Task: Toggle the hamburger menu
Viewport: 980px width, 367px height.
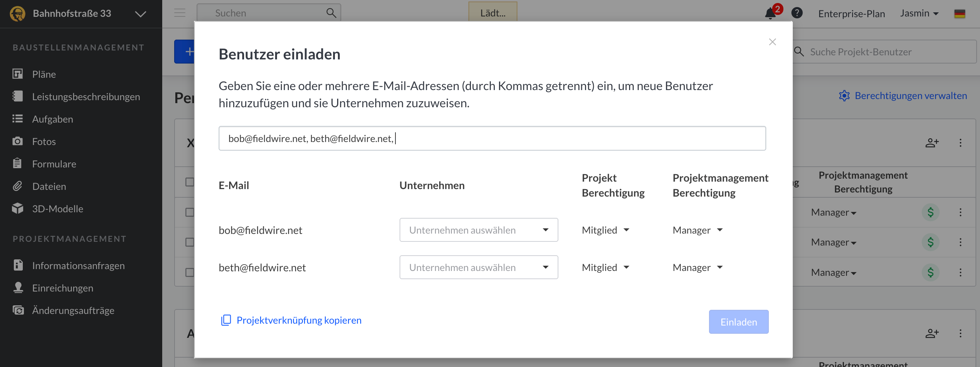Action: pyautogui.click(x=180, y=13)
